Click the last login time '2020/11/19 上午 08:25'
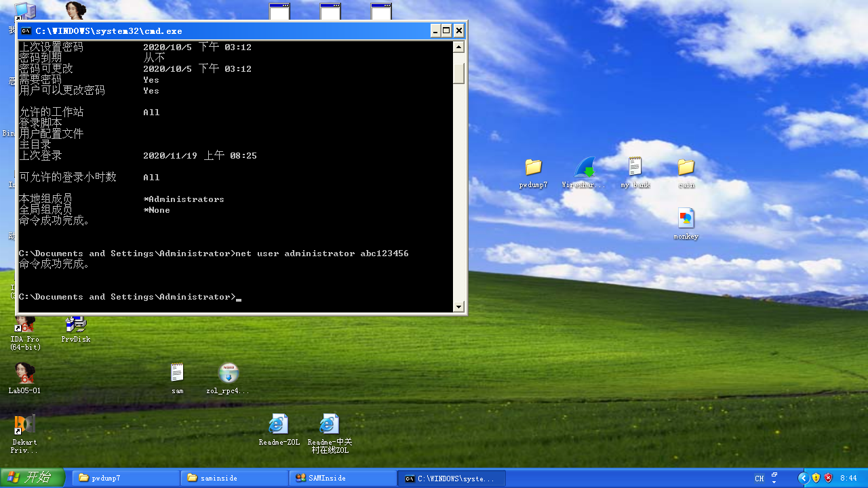868x488 pixels. (x=200, y=156)
